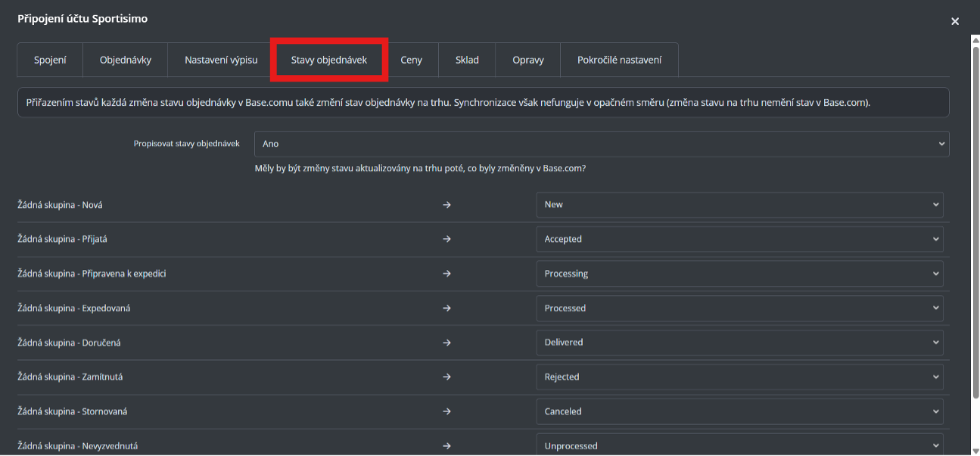Click the Žádná skupina - Nevyzvednutá label
The image size is (980, 456).
click(77, 446)
